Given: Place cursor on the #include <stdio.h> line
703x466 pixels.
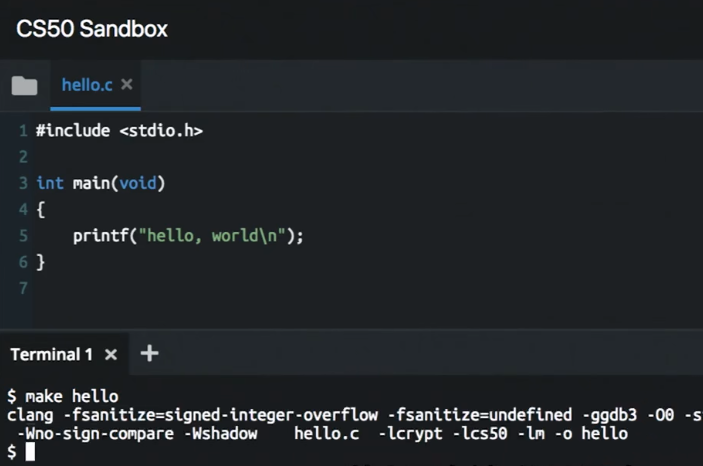Looking at the screenshot, I should pyautogui.click(x=119, y=131).
